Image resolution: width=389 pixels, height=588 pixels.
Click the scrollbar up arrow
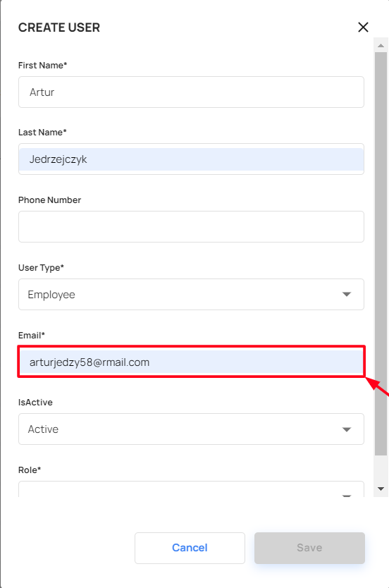381,45
